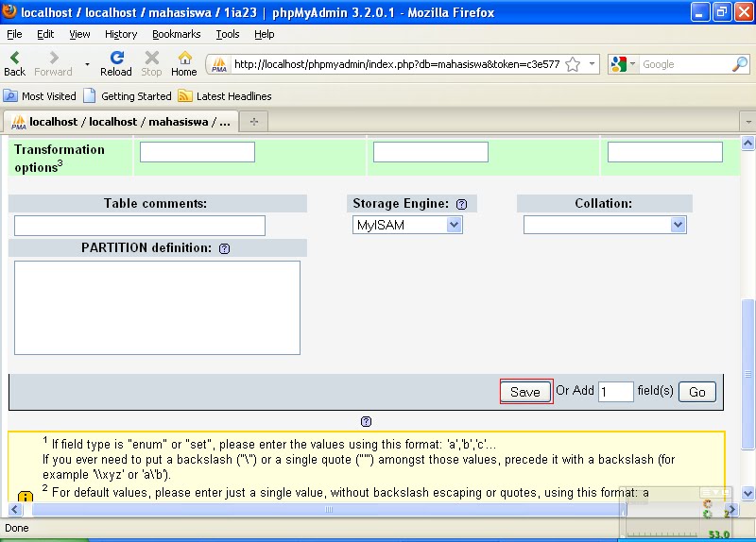
Task: Go to the Home page
Action: pos(184,59)
